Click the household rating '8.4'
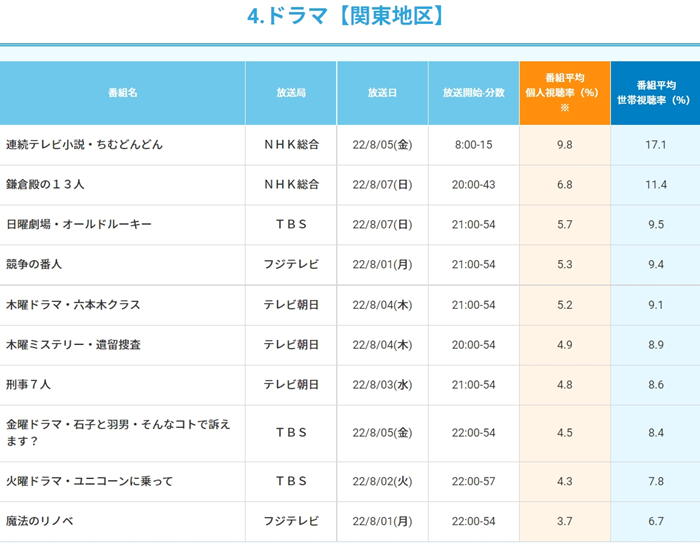The image size is (700, 543). (x=656, y=433)
